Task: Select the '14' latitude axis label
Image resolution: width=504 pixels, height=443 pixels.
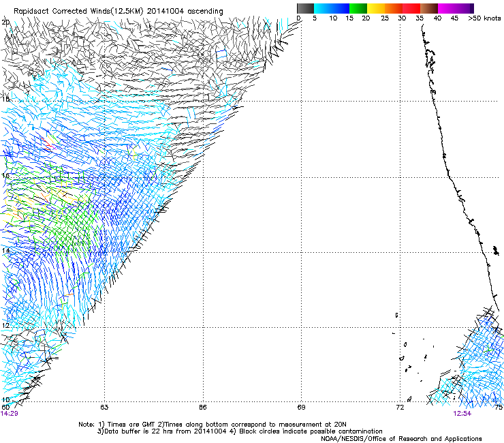Action: (x=5, y=251)
